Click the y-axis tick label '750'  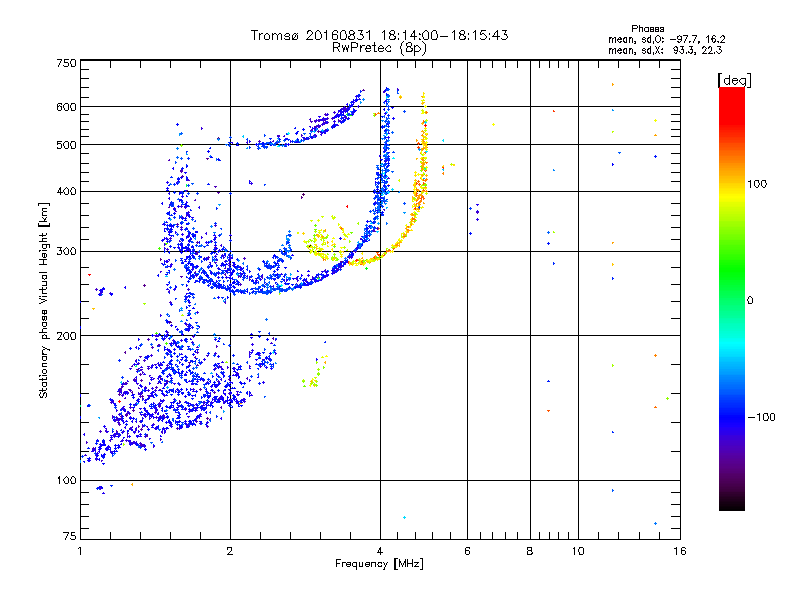pyautogui.click(x=66, y=63)
